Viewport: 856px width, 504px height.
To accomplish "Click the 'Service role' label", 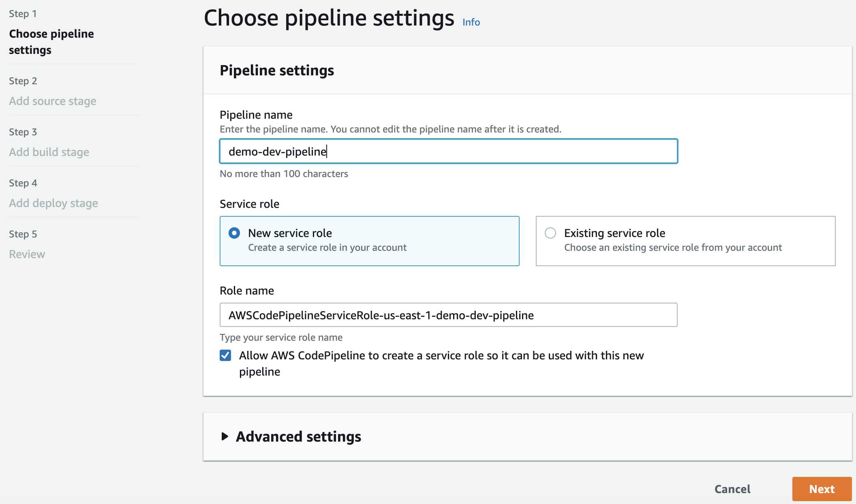I will [249, 204].
